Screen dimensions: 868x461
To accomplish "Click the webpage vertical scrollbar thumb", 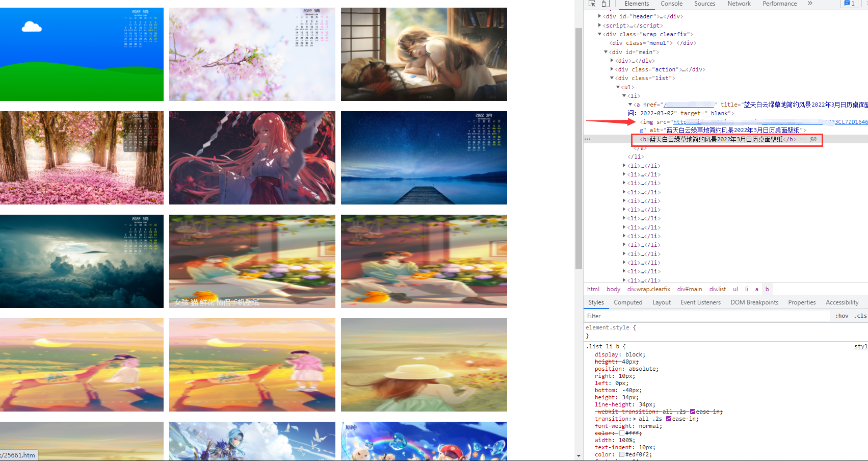I will tap(578, 148).
